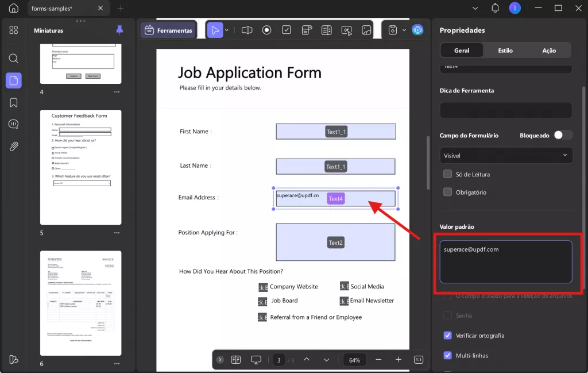
Task: Switch to the Geral tab
Action: (462, 50)
